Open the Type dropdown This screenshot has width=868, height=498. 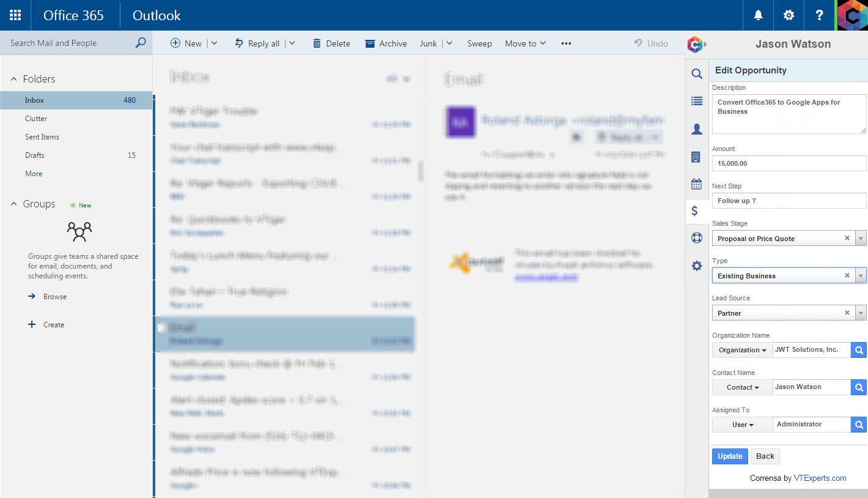tap(861, 276)
